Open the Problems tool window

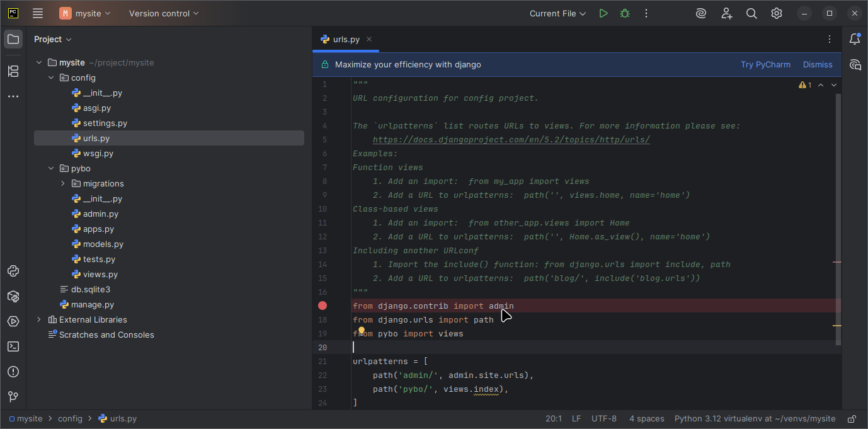[x=13, y=372]
